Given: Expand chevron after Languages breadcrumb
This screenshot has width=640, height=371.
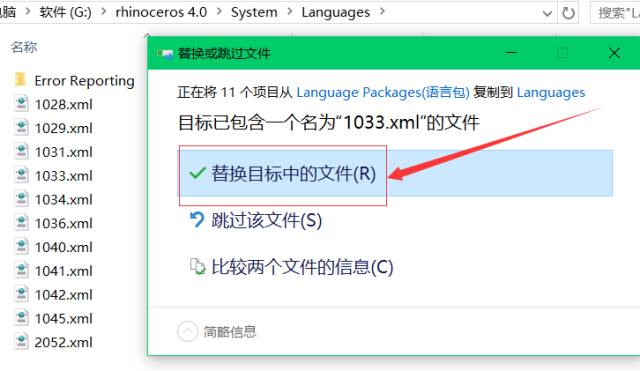Looking at the screenshot, I should click(382, 12).
